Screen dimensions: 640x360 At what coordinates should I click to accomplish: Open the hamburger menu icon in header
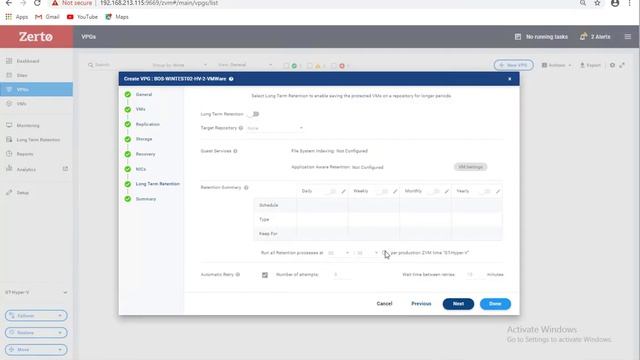point(628,37)
